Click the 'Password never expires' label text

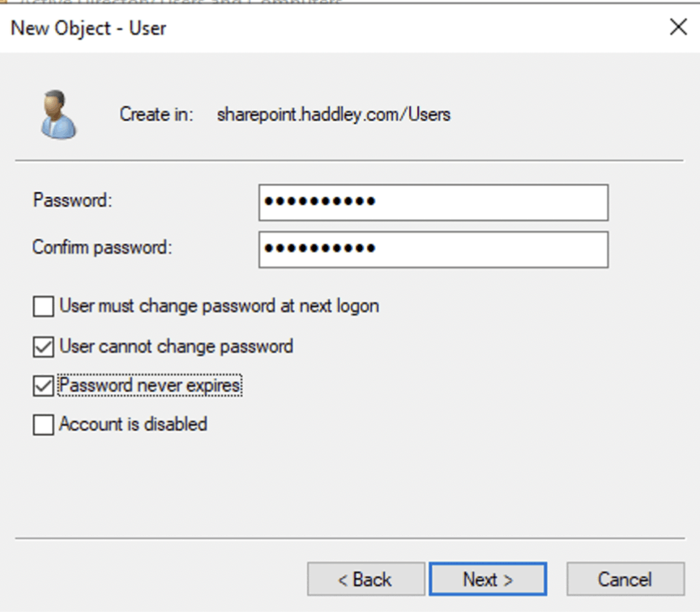coord(150,385)
